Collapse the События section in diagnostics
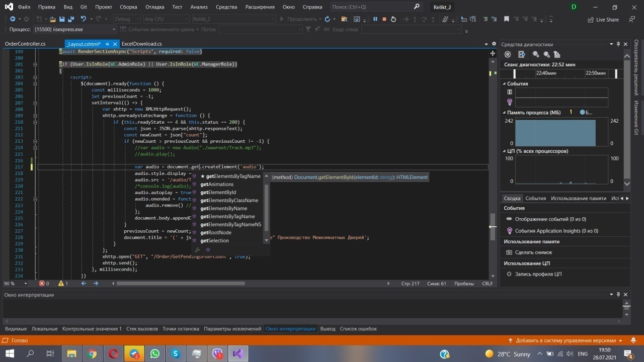The image size is (644, 362). click(504, 84)
